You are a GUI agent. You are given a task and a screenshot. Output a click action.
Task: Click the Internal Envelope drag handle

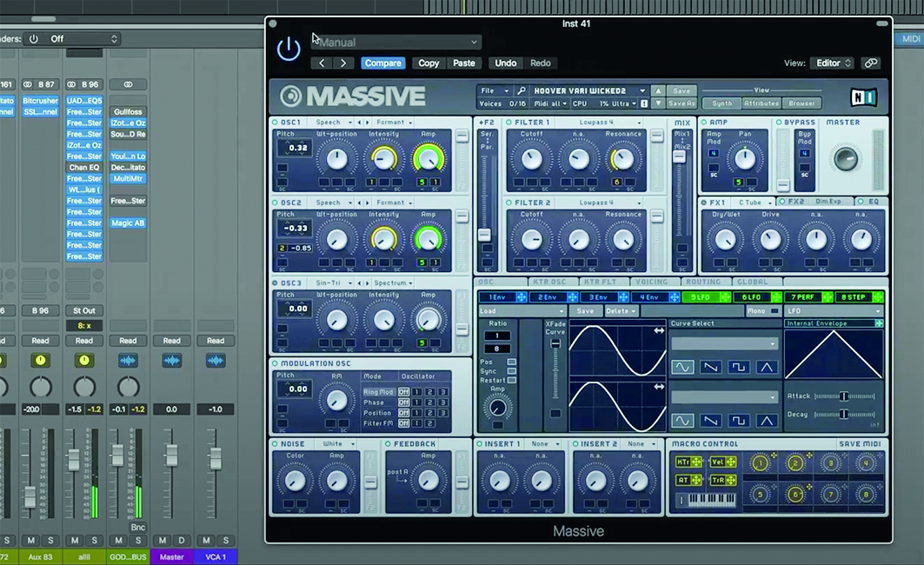[879, 322]
